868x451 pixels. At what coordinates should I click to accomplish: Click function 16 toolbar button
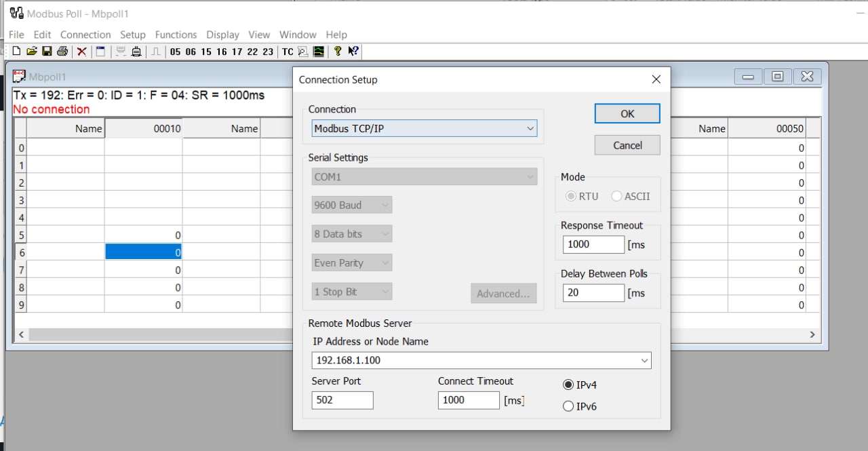pyautogui.click(x=222, y=52)
